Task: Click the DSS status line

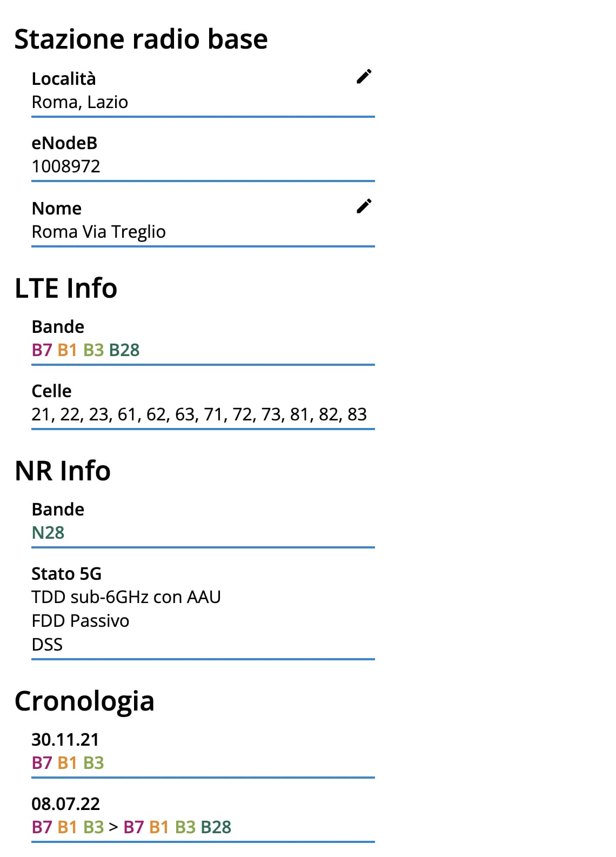Action: coord(48,645)
